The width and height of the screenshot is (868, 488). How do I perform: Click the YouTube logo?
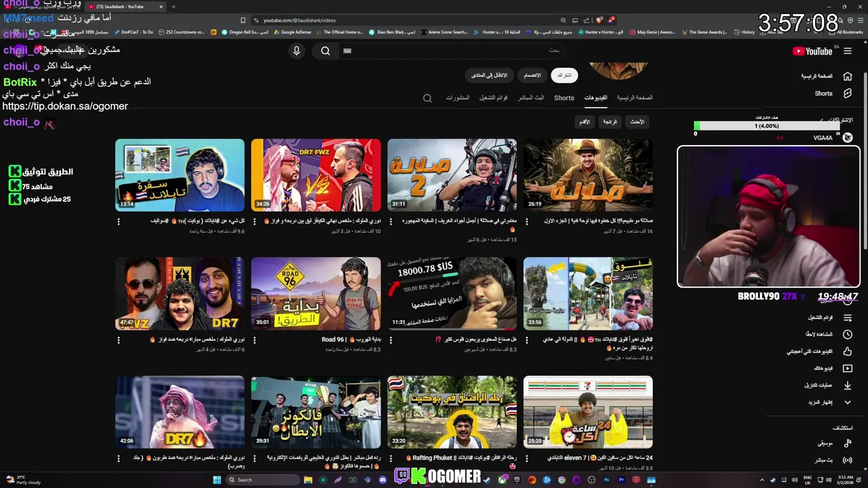click(812, 51)
